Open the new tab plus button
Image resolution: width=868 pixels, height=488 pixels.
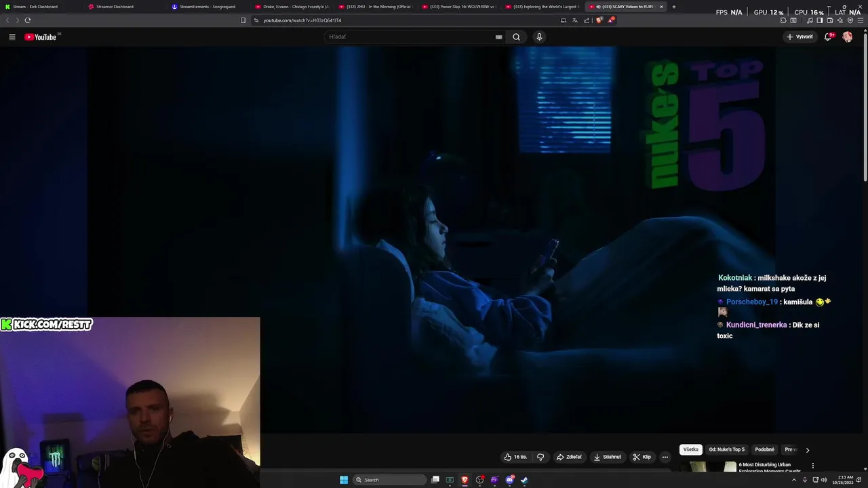(674, 7)
